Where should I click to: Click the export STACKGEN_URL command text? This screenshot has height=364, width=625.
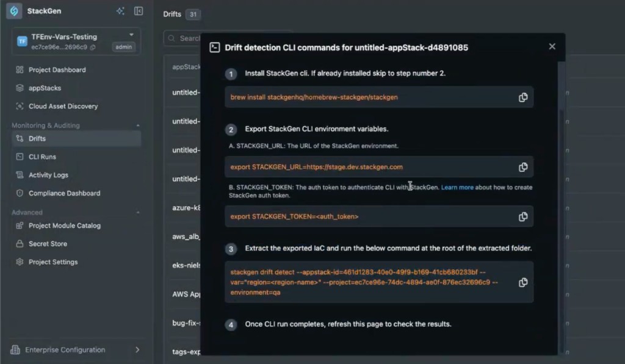click(x=317, y=167)
